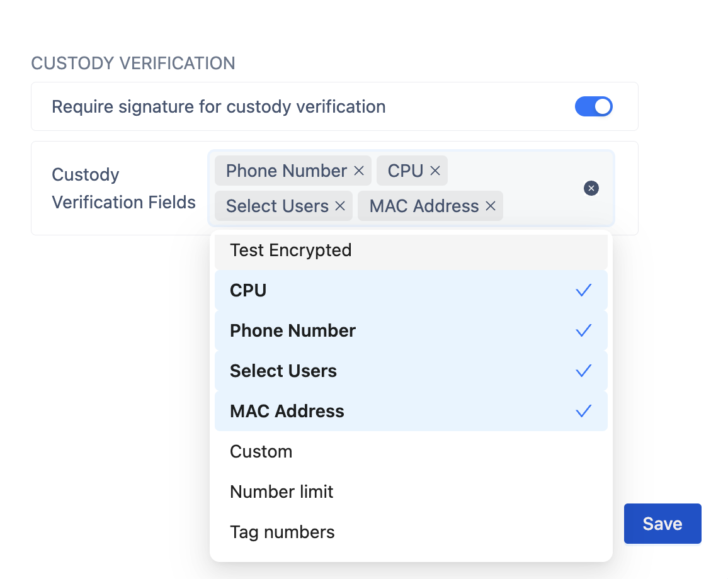Save the custody verification settings
The image size is (728, 579).
tap(662, 524)
